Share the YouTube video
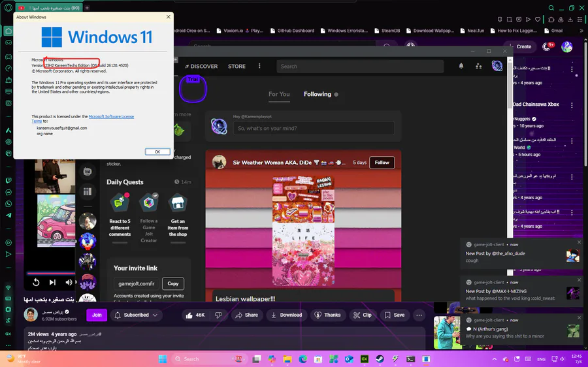The image size is (588, 367). click(247, 315)
